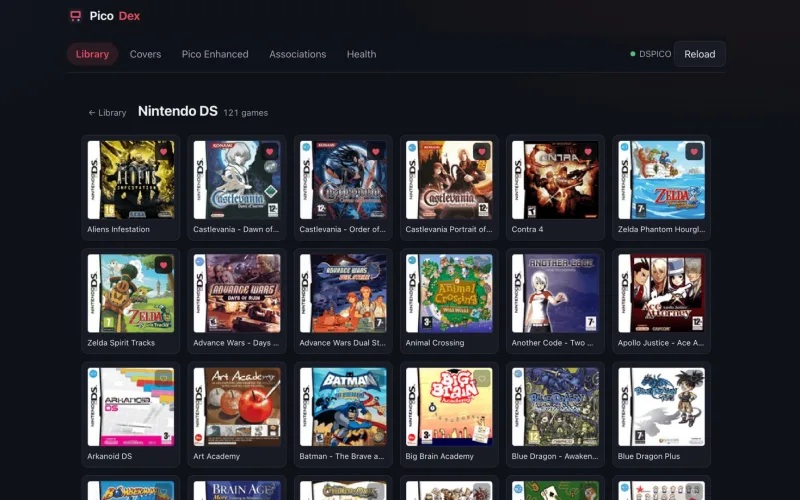Click the Big Brain Academy title text
800x500 pixels.
(x=439, y=456)
